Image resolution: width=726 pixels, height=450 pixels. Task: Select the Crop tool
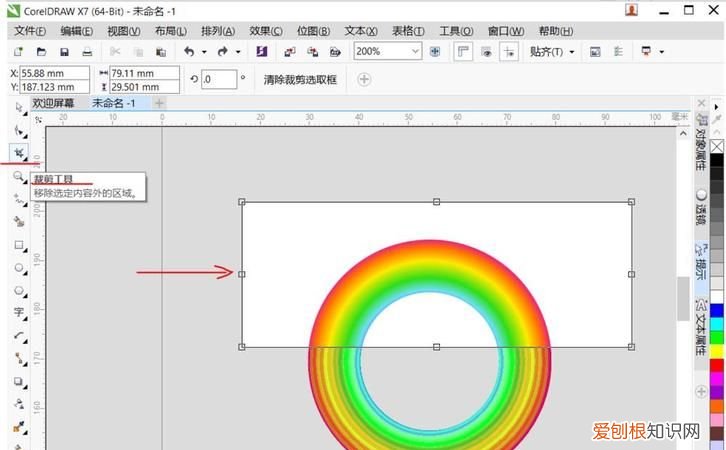[x=19, y=154]
